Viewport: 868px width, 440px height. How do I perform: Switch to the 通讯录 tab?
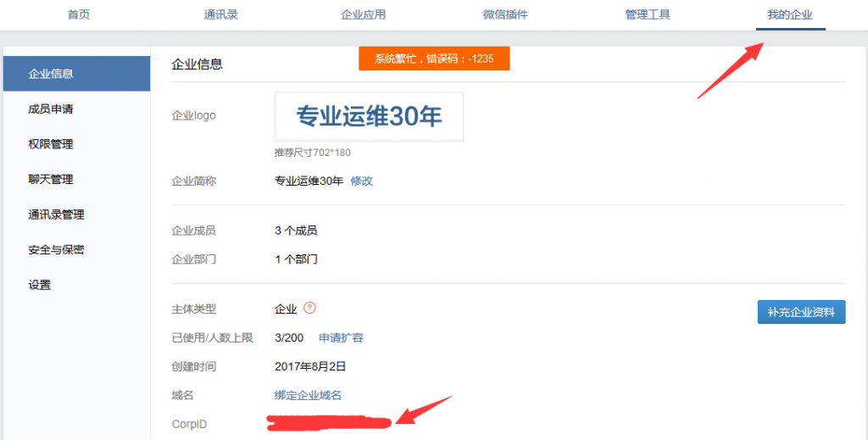(x=221, y=15)
